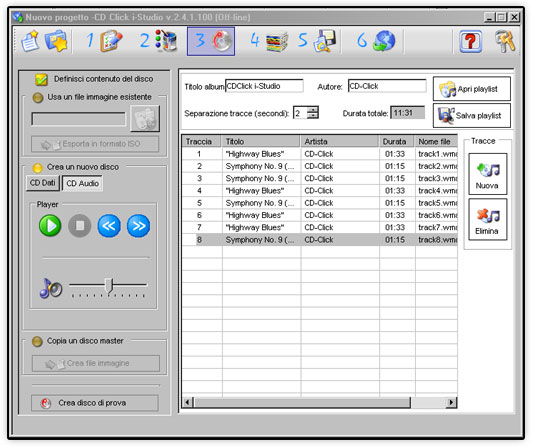Skip to next track

pos(138,226)
